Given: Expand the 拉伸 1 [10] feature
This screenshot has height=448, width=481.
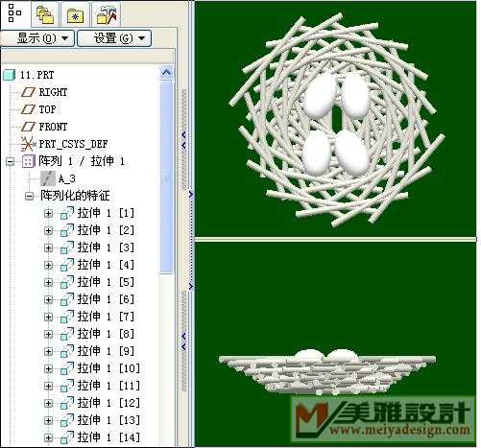Looking at the screenshot, I should (x=48, y=368).
